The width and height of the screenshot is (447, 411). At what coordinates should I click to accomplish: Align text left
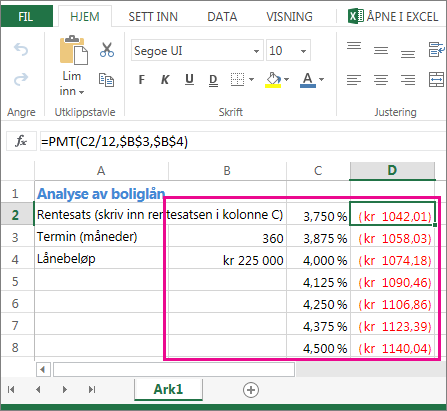click(x=354, y=80)
